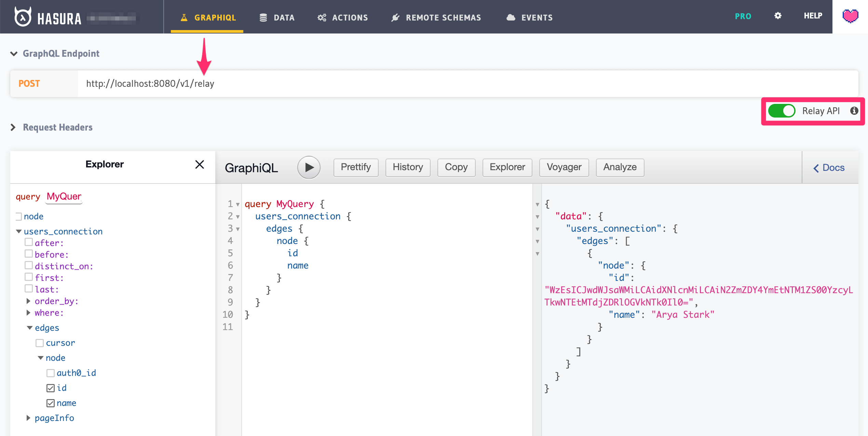The width and height of the screenshot is (868, 436).
Task: Check the cursor checkbox in Explorer
Action: [40, 343]
